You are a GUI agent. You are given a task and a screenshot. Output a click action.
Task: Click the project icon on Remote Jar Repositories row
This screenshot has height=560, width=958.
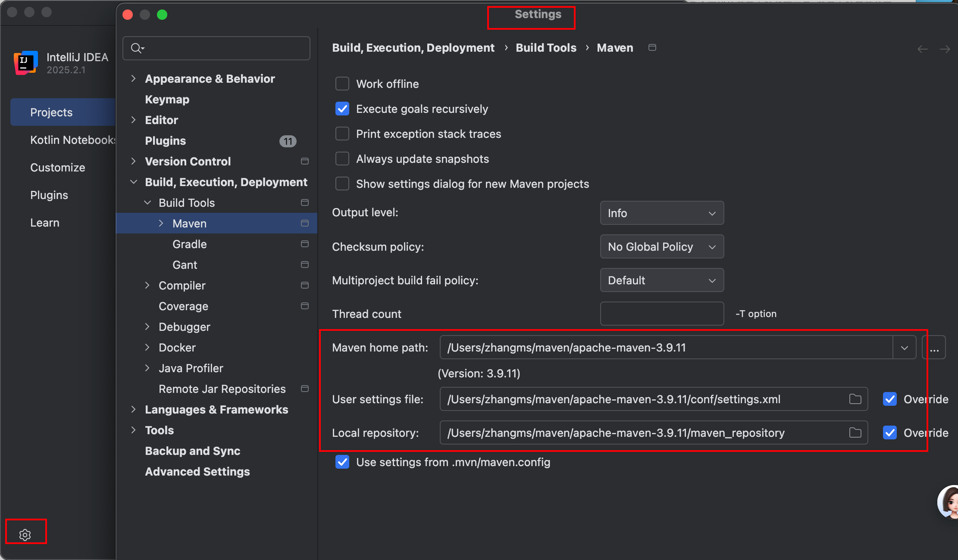[x=305, y=389]
